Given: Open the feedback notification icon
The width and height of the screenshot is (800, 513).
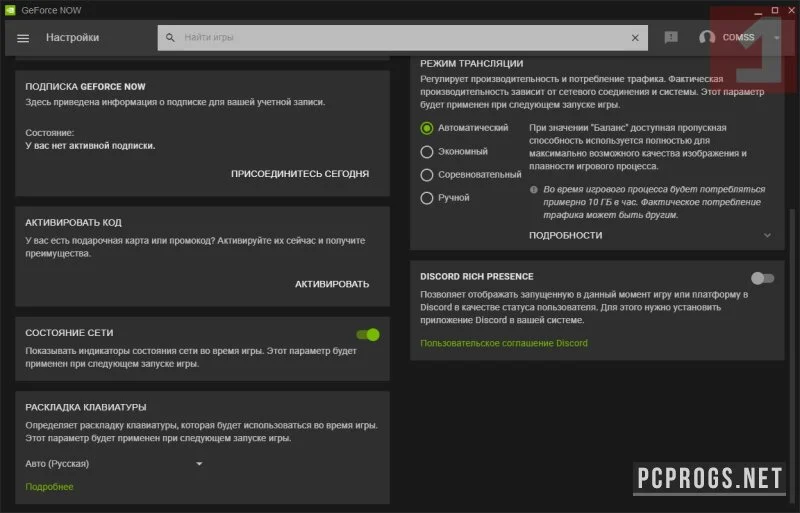Looking at the screenshot, I should click(671, 37).
